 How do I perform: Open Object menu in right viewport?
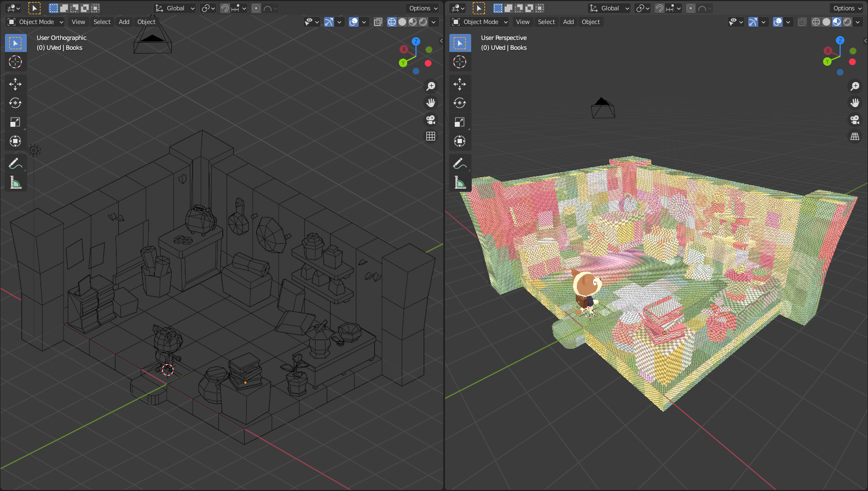[591, 22]
